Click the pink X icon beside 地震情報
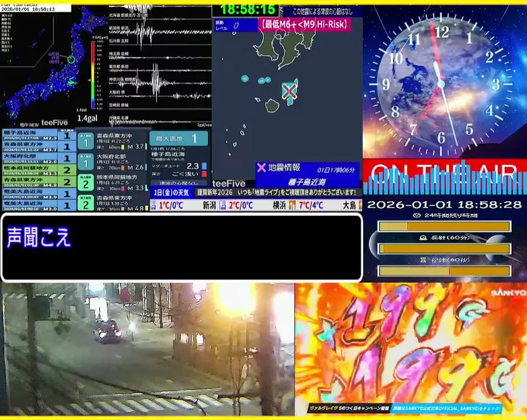Image resolution: width=527 pixels, height=420 pixels. (x=261, y=167)
